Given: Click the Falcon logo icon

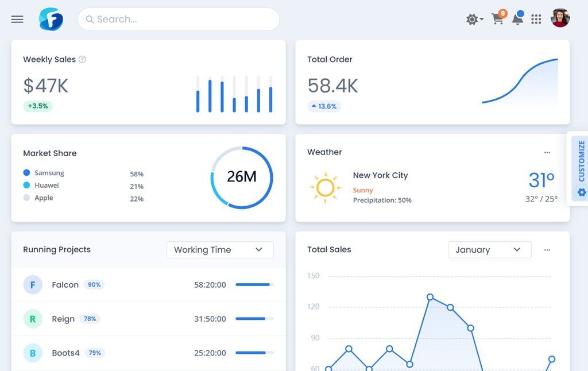Looking at the screenshot, I should point(51,20).
